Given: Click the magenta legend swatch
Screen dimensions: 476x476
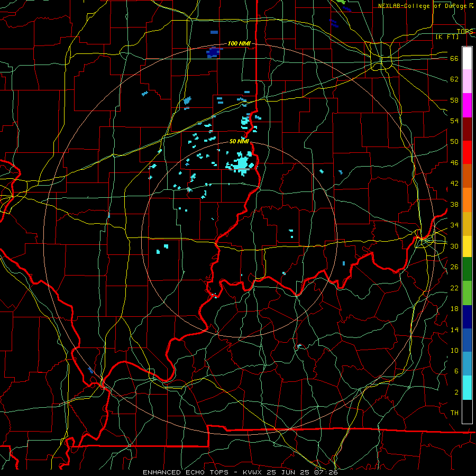Looking at the screenshot, I should point(467,105).
